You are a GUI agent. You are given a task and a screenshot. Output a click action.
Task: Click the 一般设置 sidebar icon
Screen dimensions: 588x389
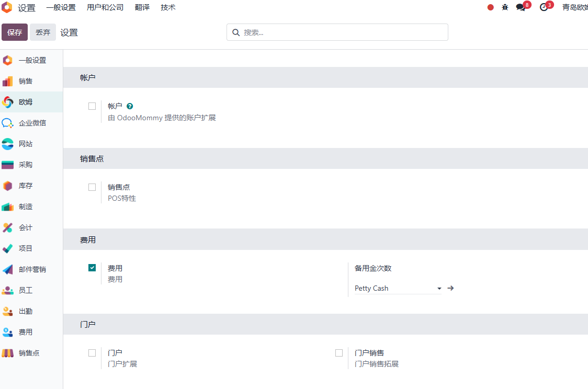pyautogui.click(x=7, y=60)
